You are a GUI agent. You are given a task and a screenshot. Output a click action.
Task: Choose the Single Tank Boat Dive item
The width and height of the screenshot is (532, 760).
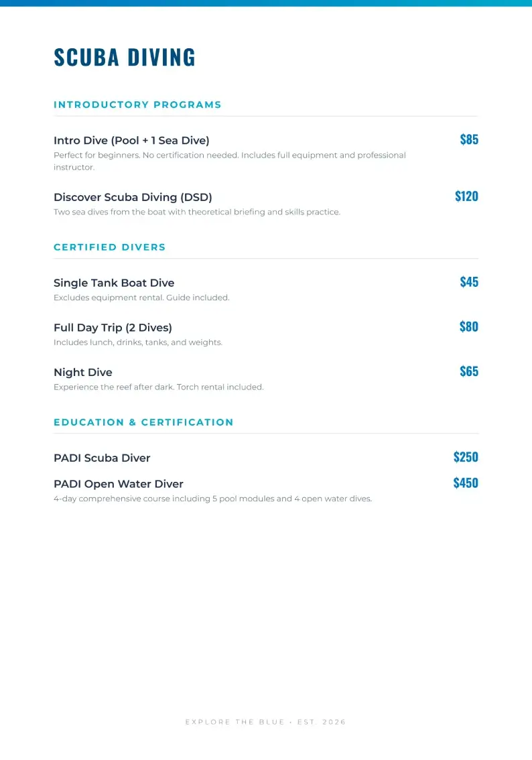(114, 283)
